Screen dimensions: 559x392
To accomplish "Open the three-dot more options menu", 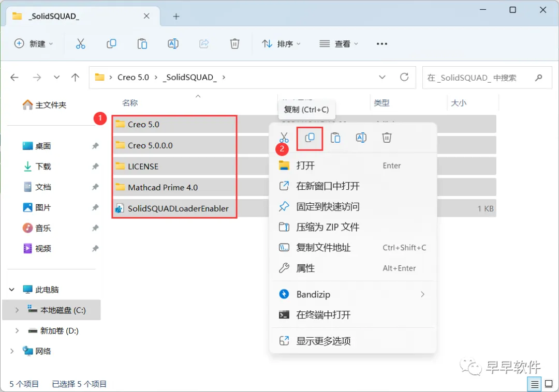I will 382,44.
